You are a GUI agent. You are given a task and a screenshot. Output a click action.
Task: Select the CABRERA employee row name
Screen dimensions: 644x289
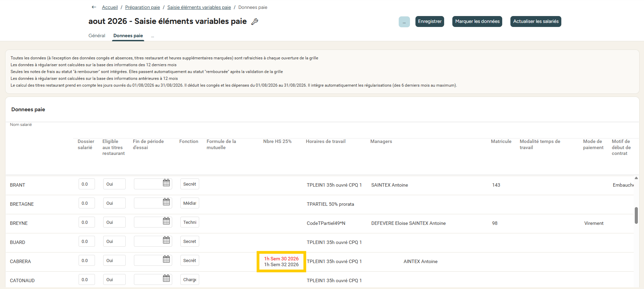coord(20,261)
